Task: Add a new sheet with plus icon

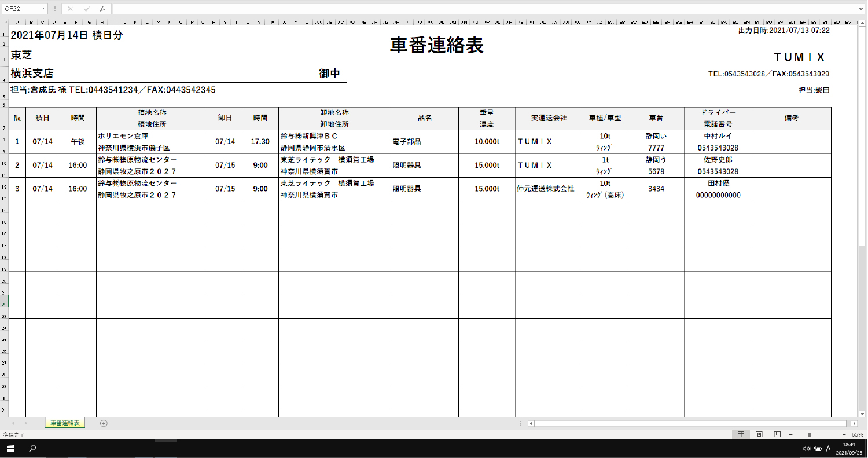Action: pyautogui.click(x=104, y=423)
